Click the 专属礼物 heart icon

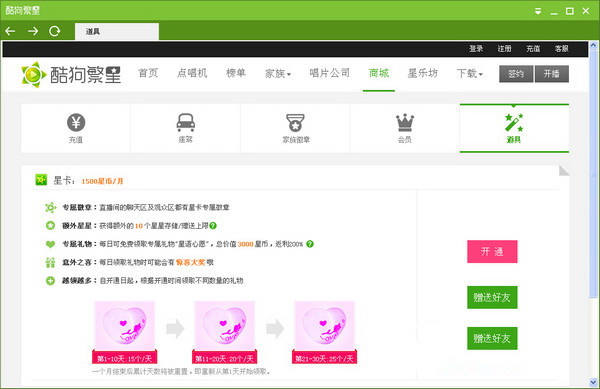(x=51, y=244)
